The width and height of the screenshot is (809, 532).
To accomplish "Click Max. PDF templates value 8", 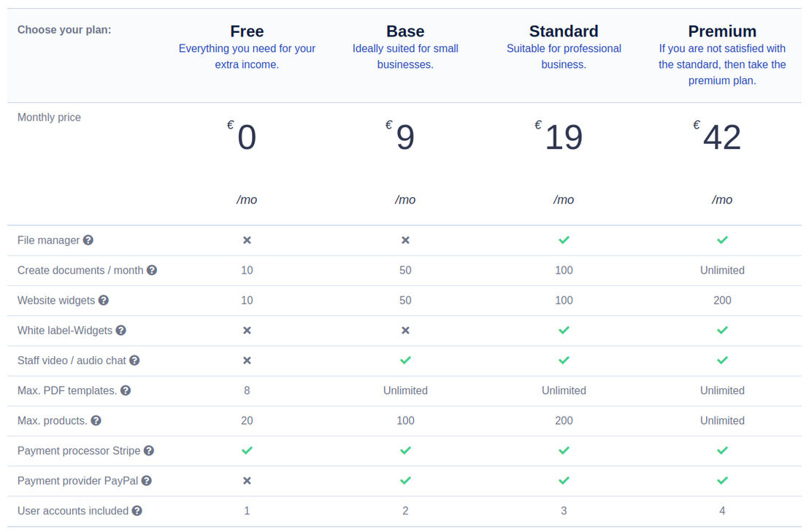I will click(247, 390).
